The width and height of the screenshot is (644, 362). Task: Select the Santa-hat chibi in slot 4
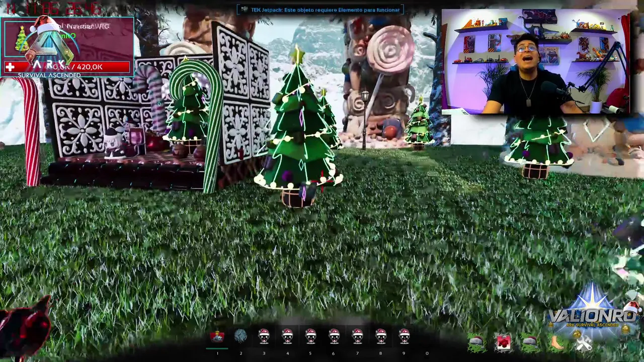(x=287, y=336)
